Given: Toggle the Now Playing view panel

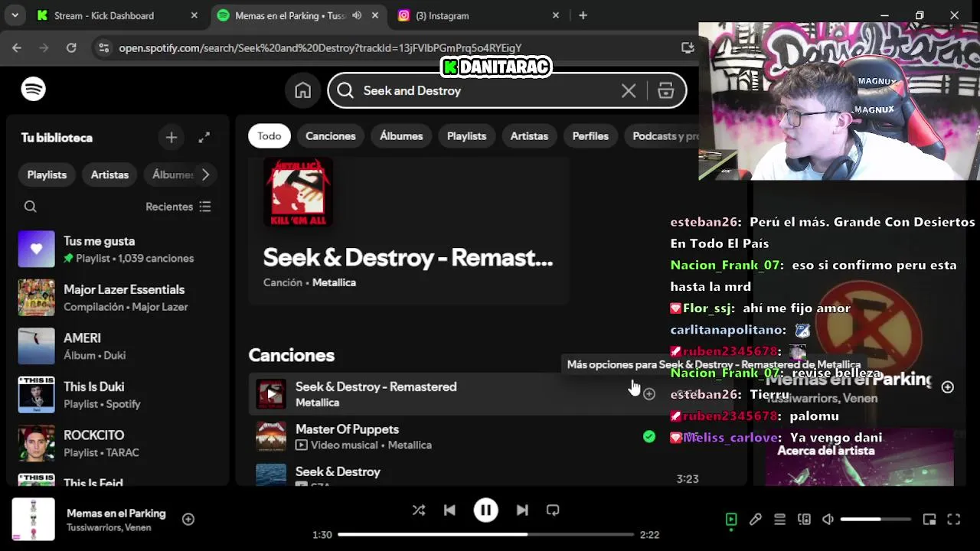Looking at the screenshot, I should pos(731,520).
